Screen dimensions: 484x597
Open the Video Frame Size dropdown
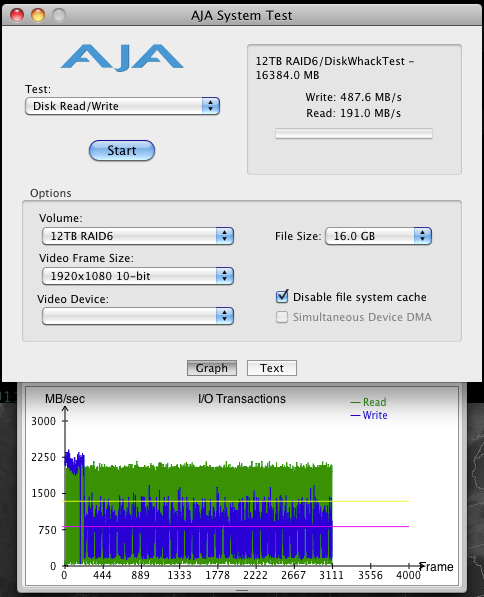pos(137,276)
